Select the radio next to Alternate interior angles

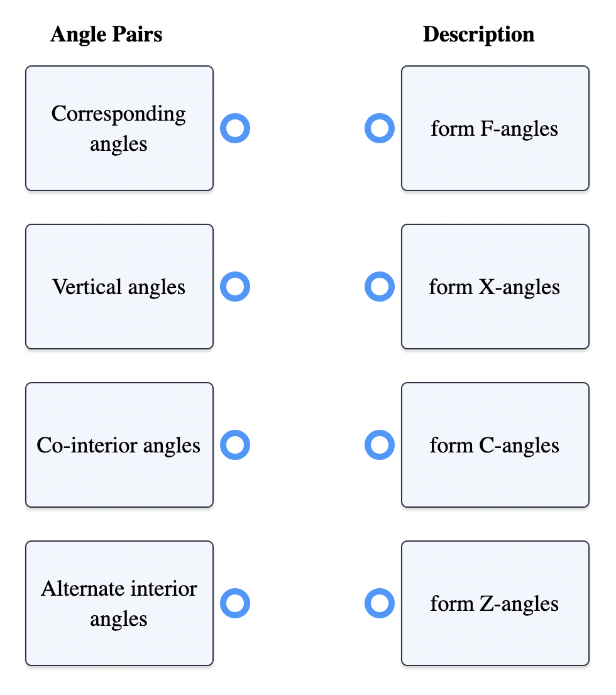tap(234, 603)
